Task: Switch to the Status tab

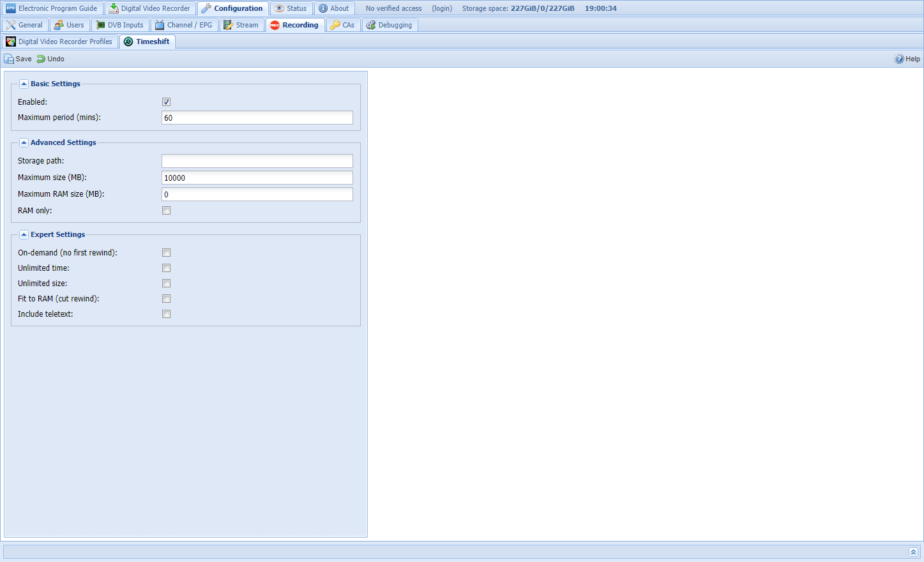Action: click(x=291, y=8)
